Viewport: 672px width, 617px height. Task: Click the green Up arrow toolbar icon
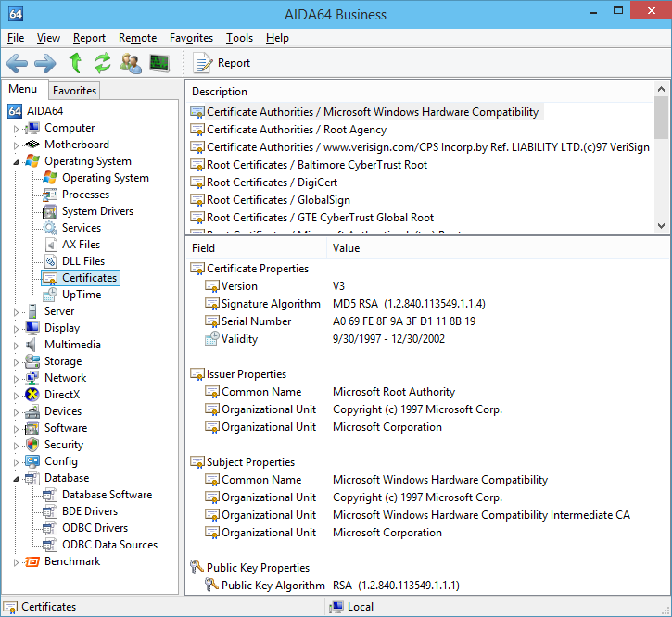75,63
